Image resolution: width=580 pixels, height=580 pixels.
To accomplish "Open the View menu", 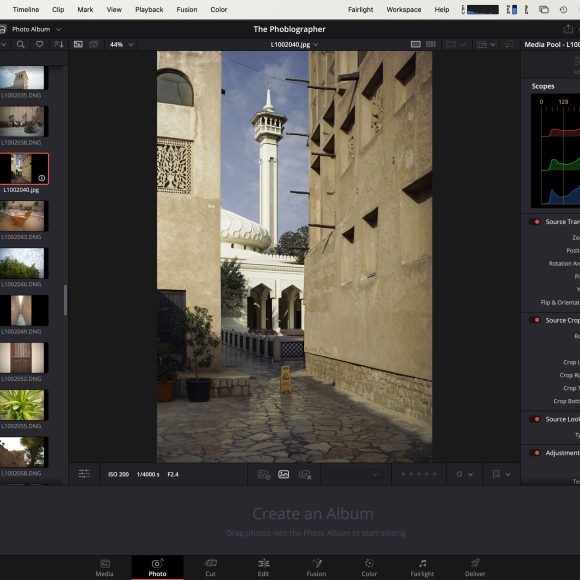I will 114,10.
